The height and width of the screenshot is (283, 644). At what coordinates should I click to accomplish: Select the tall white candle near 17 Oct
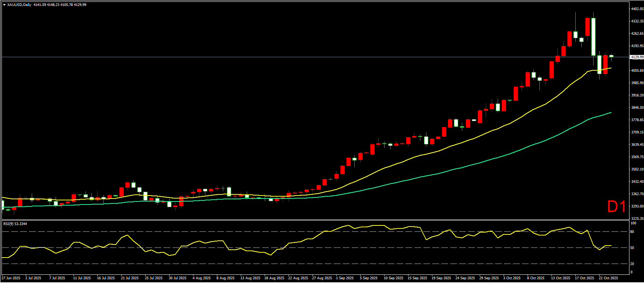pyautogui.click(x=593, y=37)
